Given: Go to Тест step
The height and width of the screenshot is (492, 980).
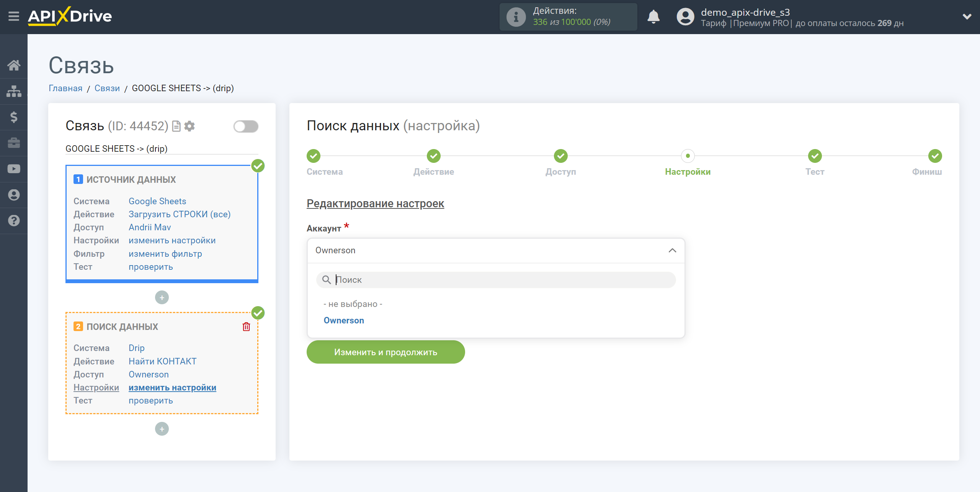Looking at the screenshot, I should [815, 156].
